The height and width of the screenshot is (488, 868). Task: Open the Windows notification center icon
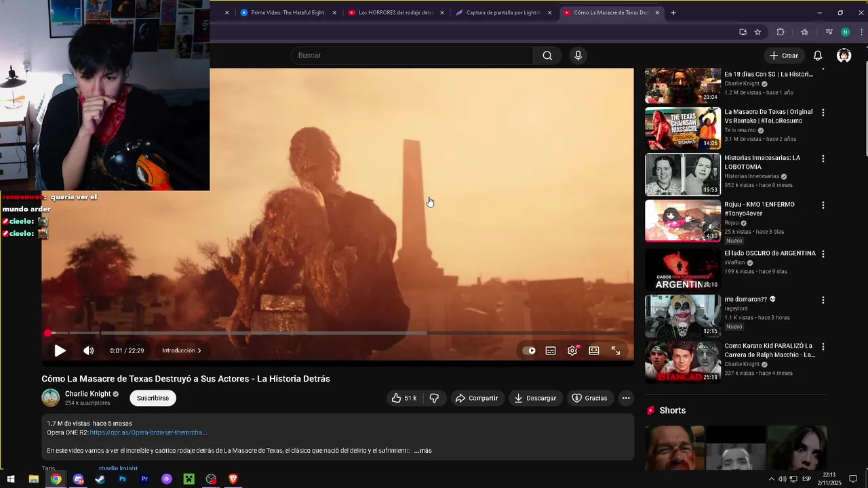853,479
